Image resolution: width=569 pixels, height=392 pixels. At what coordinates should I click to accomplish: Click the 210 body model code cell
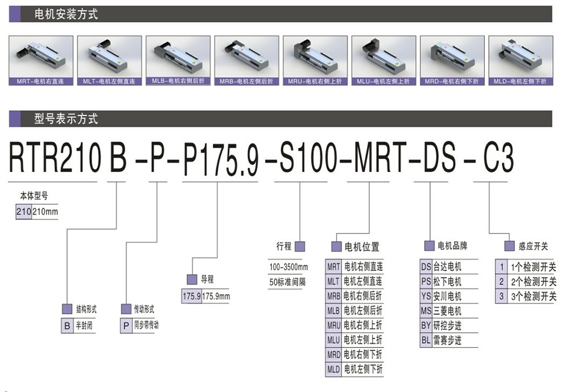coord(23,212)
